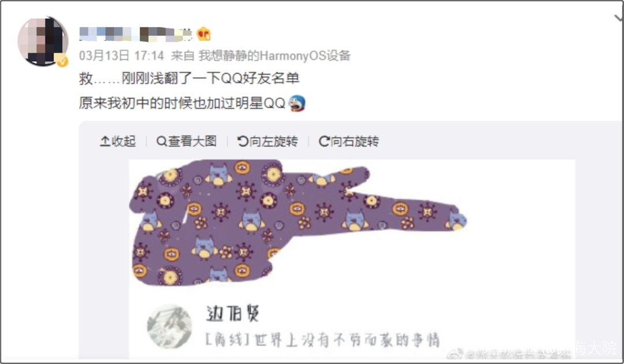Click the counter-clockwise rotate arrow icon
This screenshot has width=624, height=364.
(x=243, y=141)
